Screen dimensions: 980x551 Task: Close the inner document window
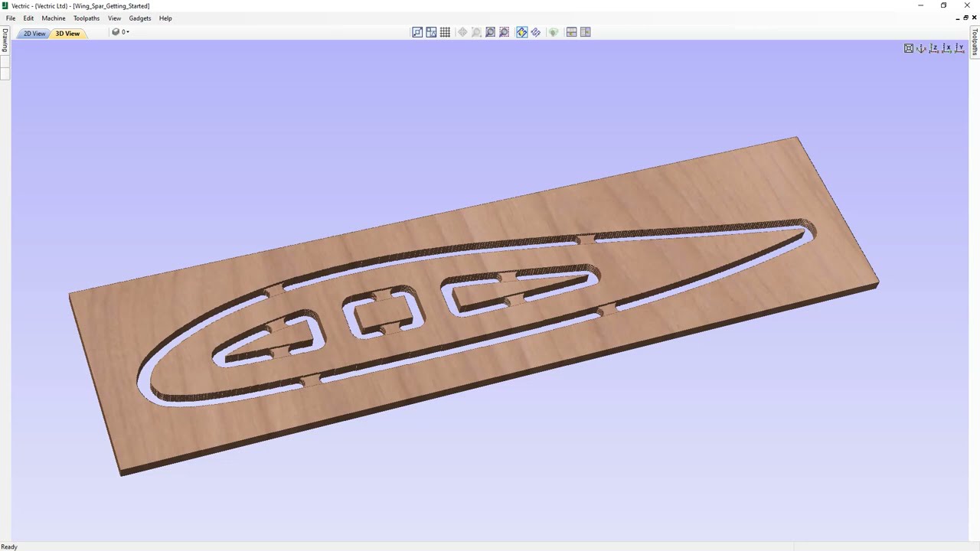click(x=974, y=18)
